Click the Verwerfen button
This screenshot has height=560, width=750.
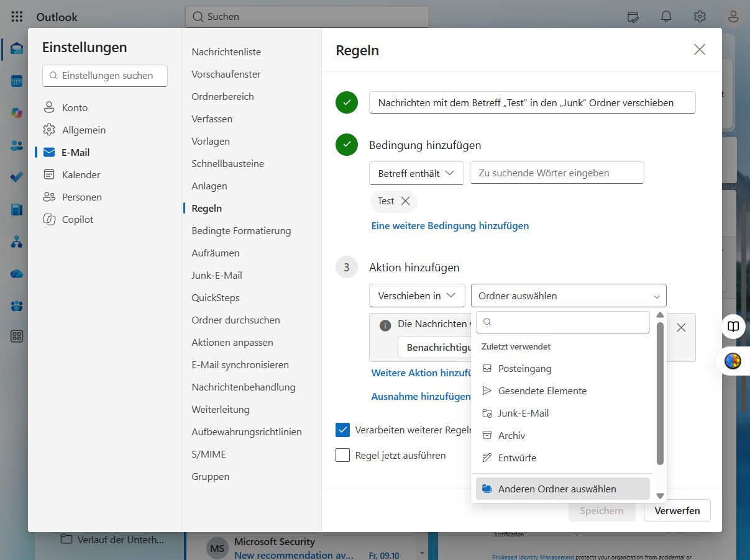pyautogui.click(x=677, y=510)
